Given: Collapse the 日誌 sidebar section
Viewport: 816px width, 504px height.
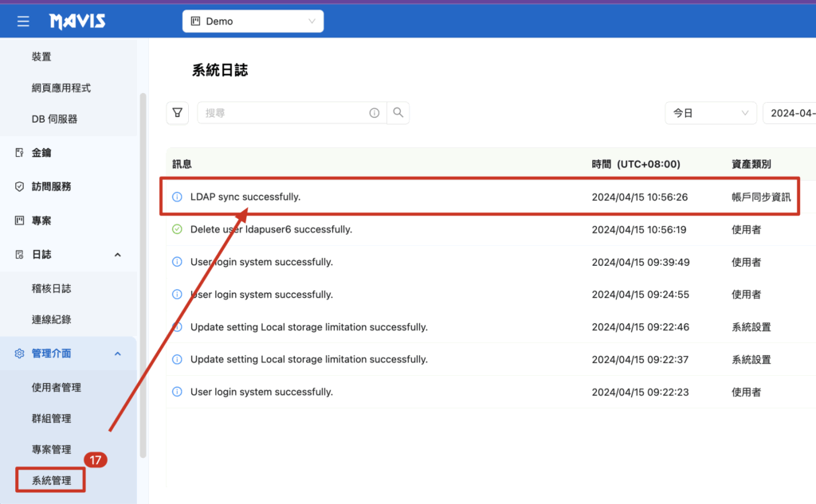Looking at the screenshot, I should tap(118, 255).
